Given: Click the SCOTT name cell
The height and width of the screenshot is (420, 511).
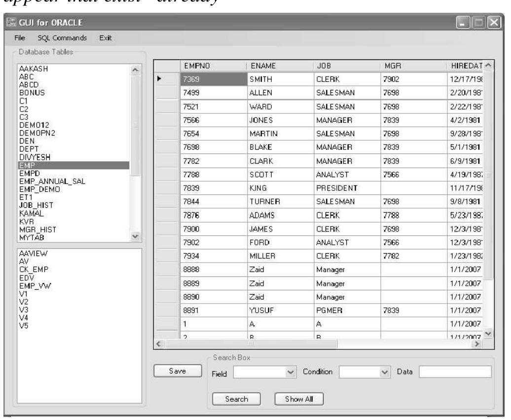Looking at the screenshot, I should click(281, 175).
